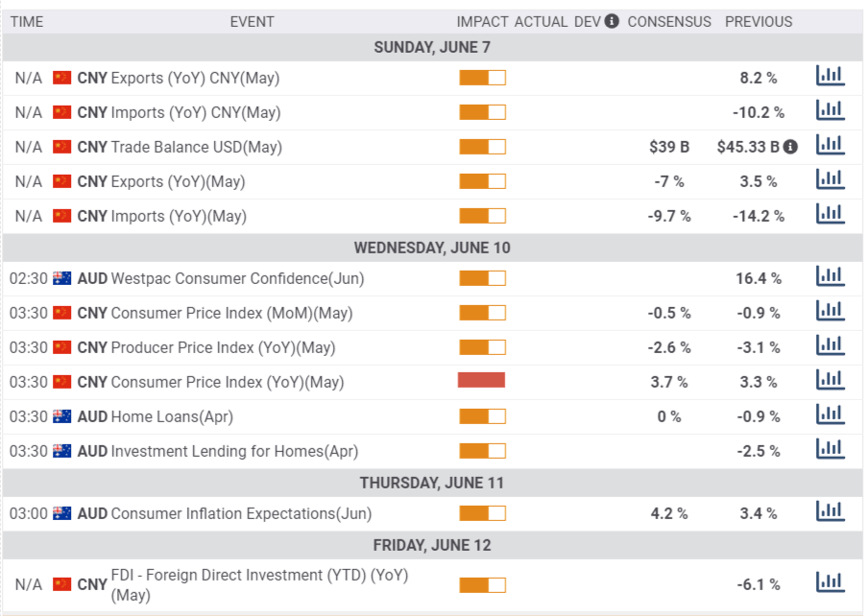Click the CONSENSUS column header
This screenshot has width=868, height=616.
coord(669,21)
